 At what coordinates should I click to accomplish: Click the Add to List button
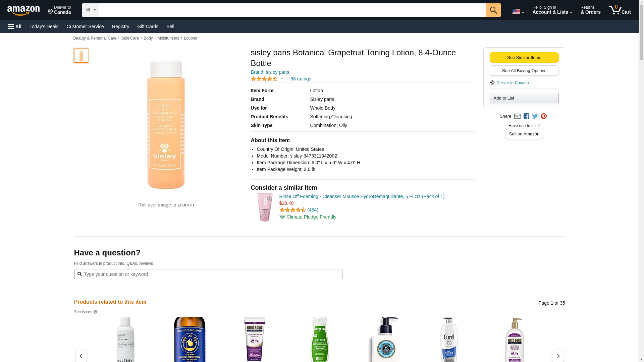[524, 98]
